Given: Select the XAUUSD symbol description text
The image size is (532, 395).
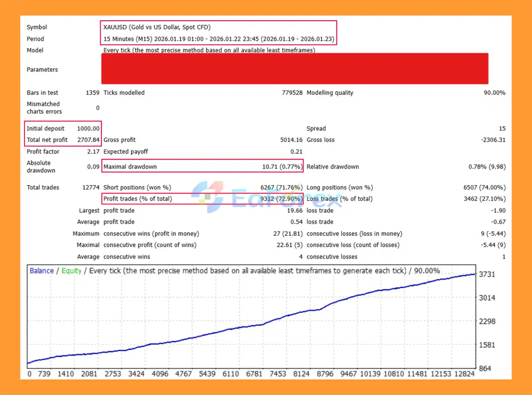Looking at the screenshot, I should click(157, 27).
